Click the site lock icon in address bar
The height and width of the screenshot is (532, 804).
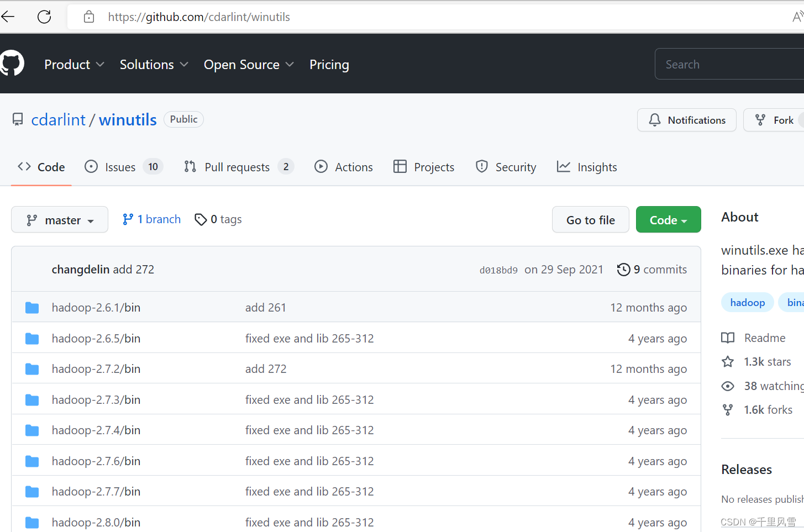tap(89, 17)
